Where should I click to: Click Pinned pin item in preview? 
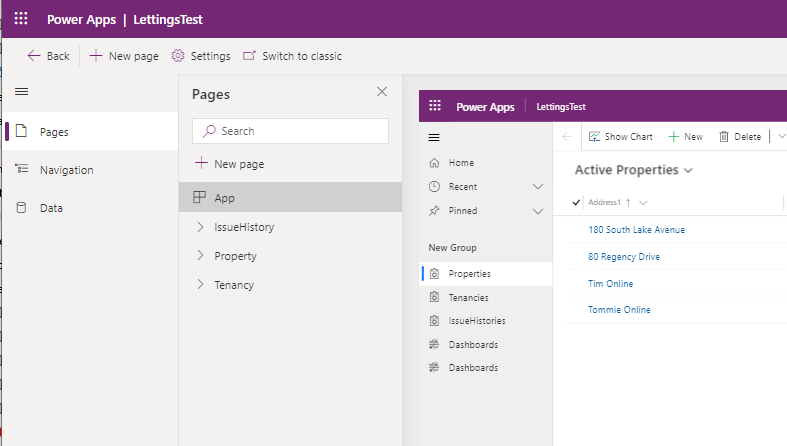[x=453, y=211]
